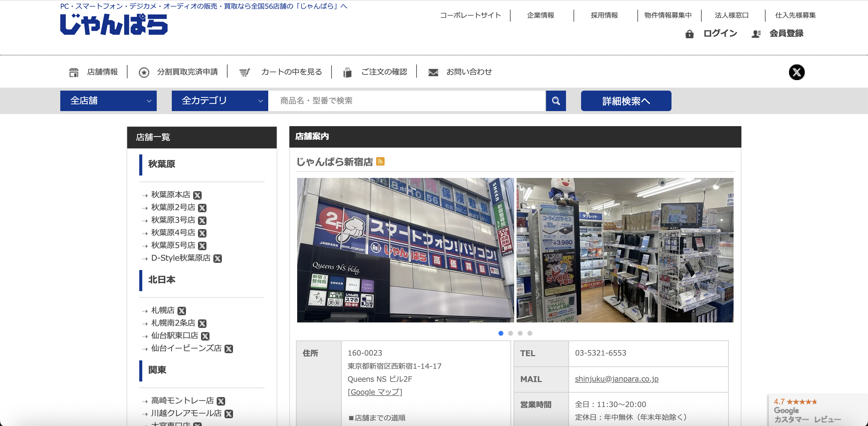
Task: Click the 詳細検索へ button
Action: [626, 101]
